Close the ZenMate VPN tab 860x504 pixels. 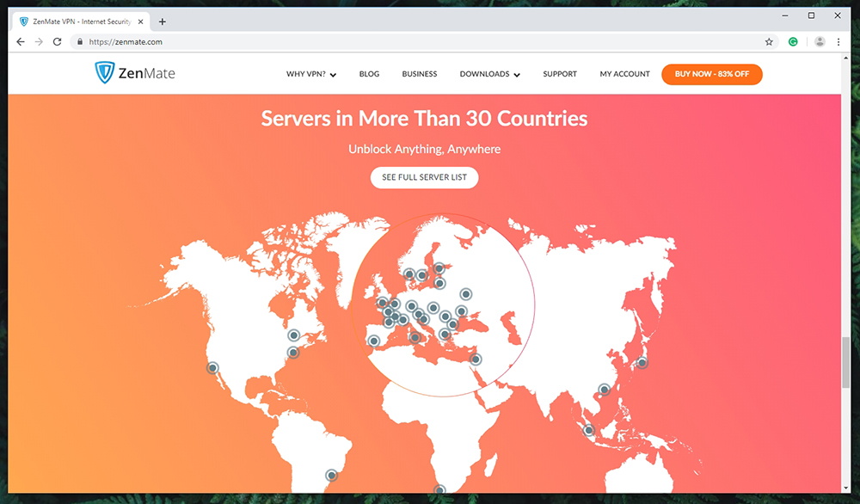140,22
